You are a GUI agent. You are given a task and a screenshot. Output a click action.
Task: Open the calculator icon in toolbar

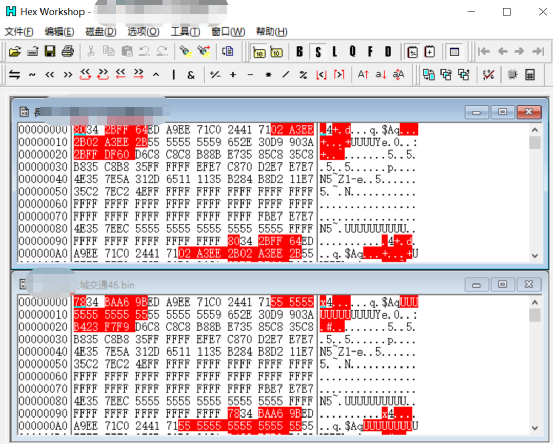(530, 75)
